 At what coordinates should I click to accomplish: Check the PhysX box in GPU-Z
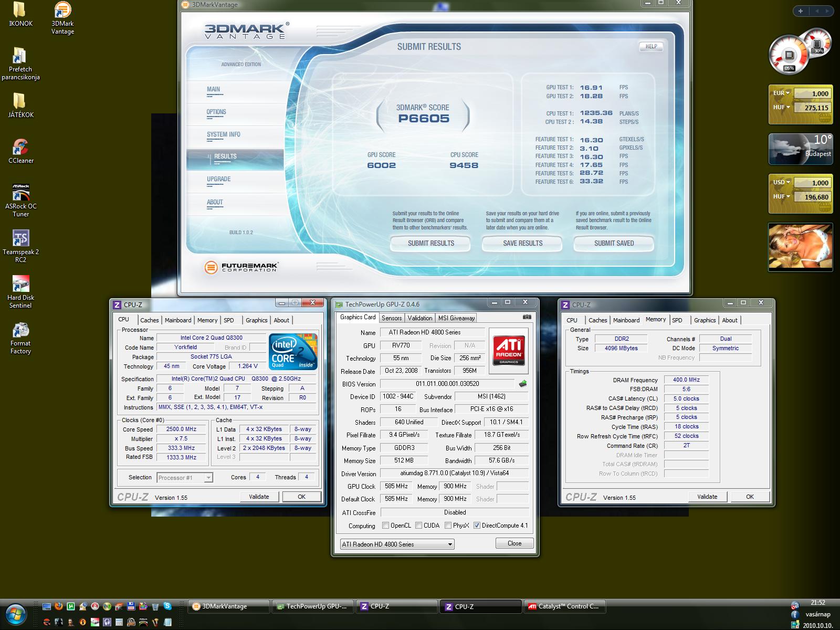point(448,526)
